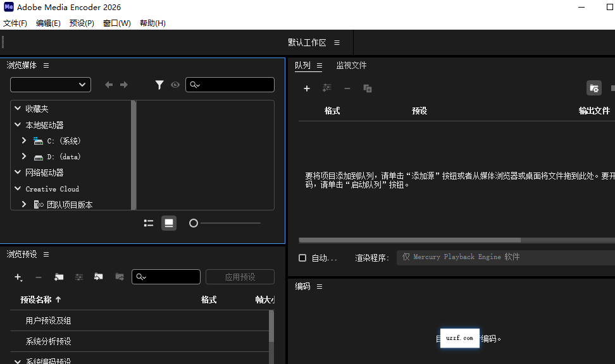Collapse the Creative Cloud tree node
Image resolution: width=615 pixels, height=364 pixels.
[18, 188]
